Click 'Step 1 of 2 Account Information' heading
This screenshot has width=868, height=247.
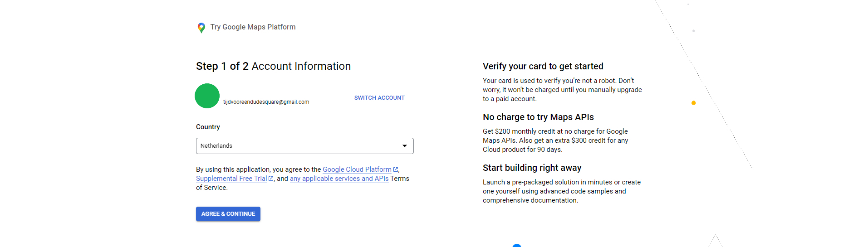273,66
